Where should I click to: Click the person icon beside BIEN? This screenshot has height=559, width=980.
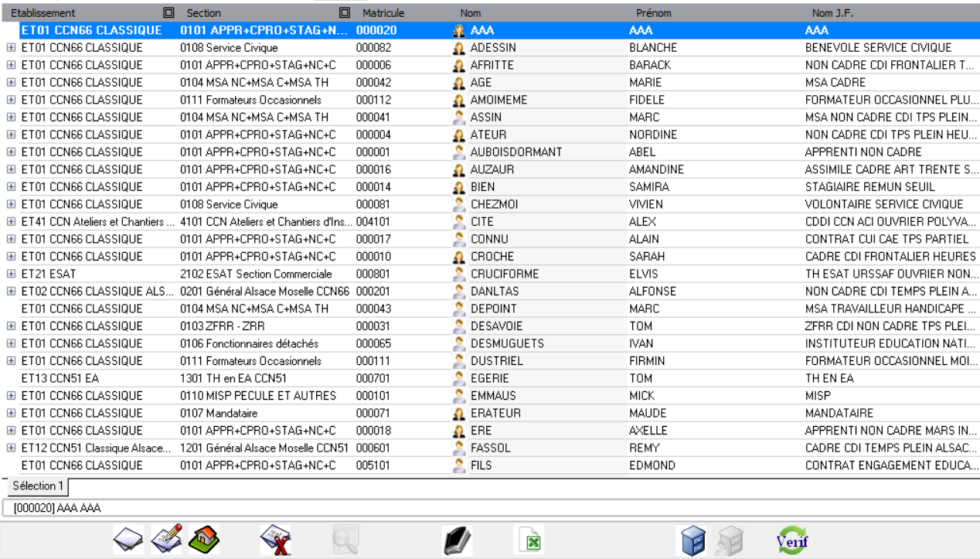(x=459, y=187)
